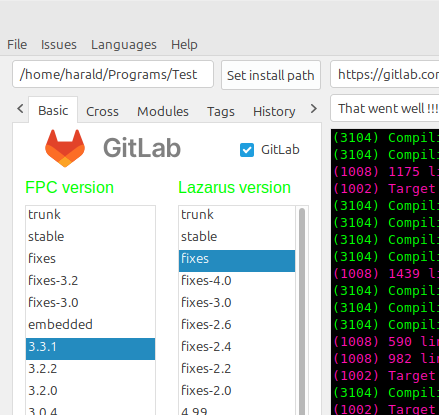The width and height of the screenshot is (439, 415).
Task: Switch to the Cross tab
Action: (102, 111)
